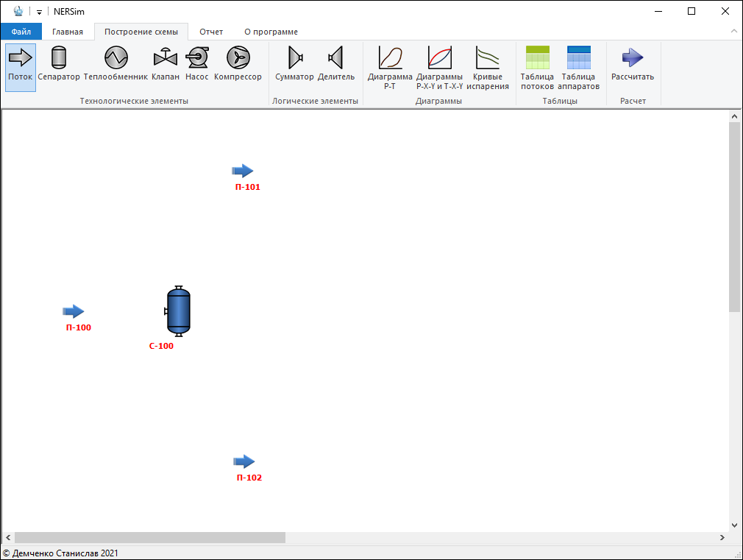
Task: Click the Диаграммы group label
Action: (438, 101)
